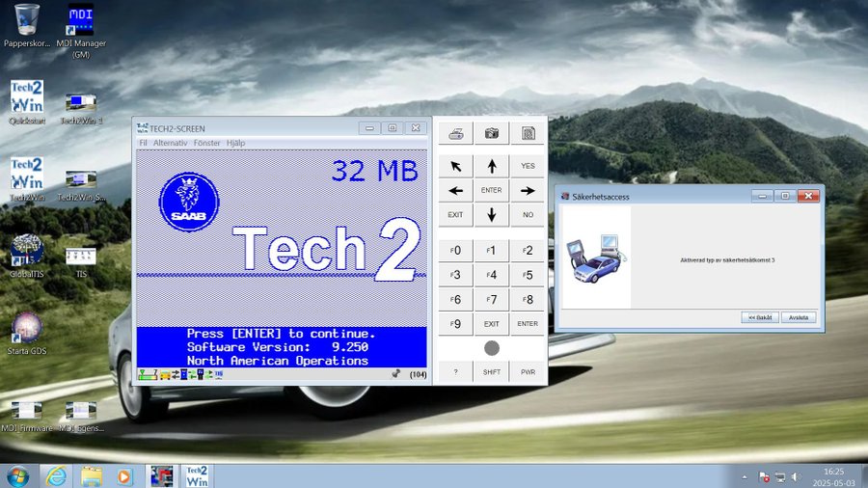868x488 pixels.
Task: Show hidden system tray icons
Action: tap(744, 477)
